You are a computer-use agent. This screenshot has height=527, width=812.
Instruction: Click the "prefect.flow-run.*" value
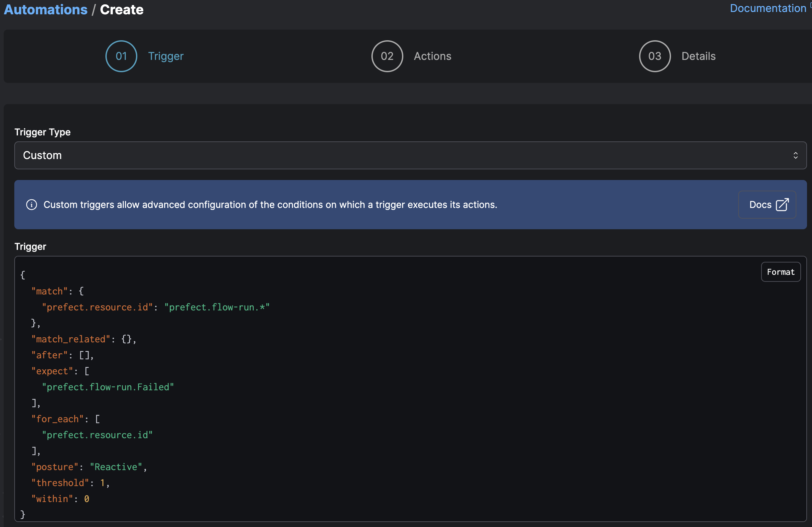coord(217,307)
